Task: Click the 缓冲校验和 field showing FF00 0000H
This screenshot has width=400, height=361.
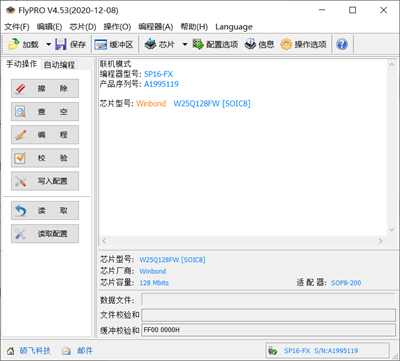Action: point(268,330)
